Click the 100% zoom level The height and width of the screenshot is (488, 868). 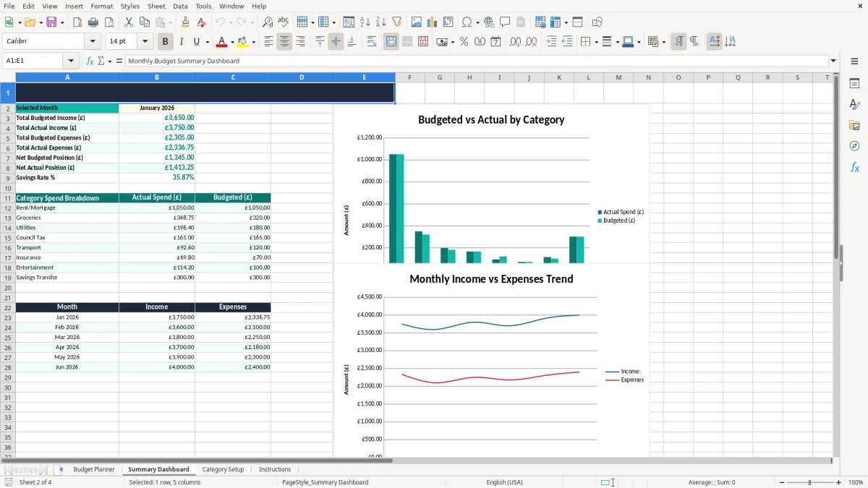(856, 482)
